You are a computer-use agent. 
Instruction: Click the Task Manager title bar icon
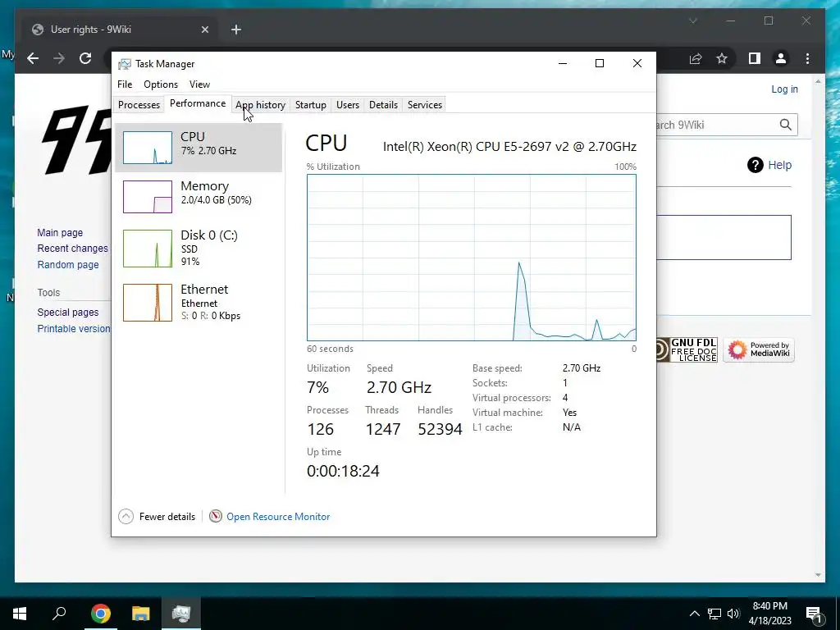coord(125,64)
